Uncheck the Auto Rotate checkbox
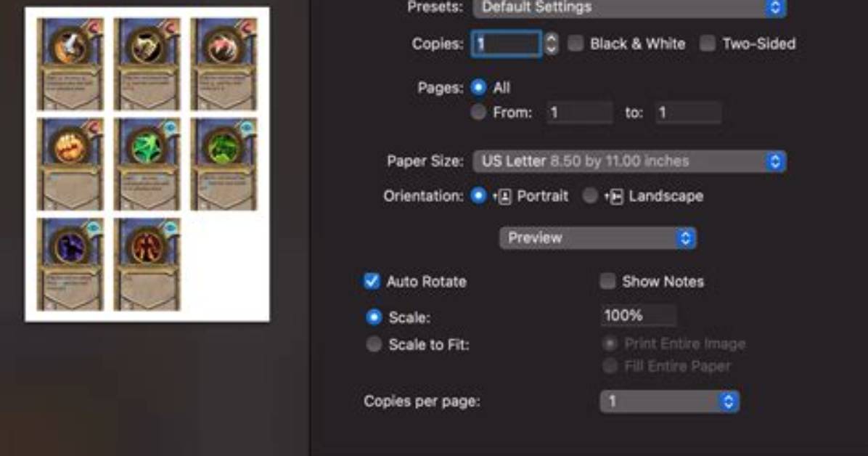This screenshot has width=868, height=456. [372, 282]
